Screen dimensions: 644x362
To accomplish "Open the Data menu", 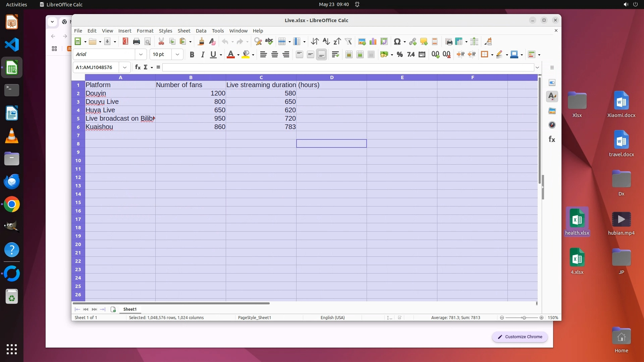I will [x=201, y=31].
